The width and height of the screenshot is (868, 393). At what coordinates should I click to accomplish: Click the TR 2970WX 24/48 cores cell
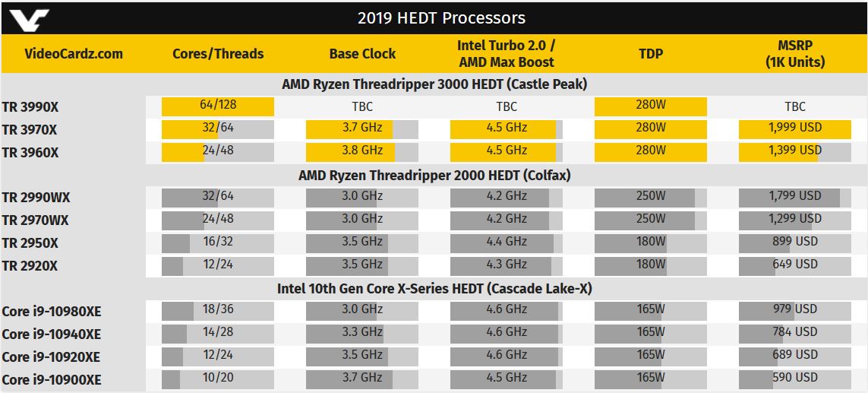pos(218,220)
